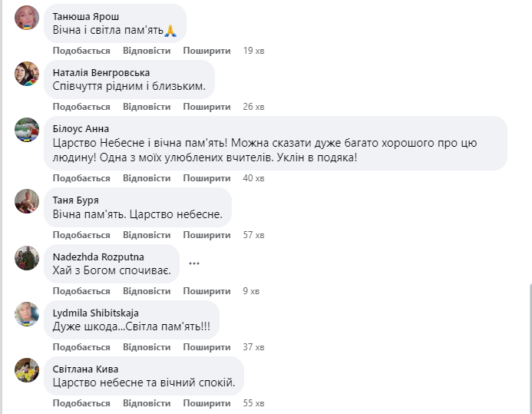Open Наталія Венгровська's avatar
The image size is (532, 414).
27,74
